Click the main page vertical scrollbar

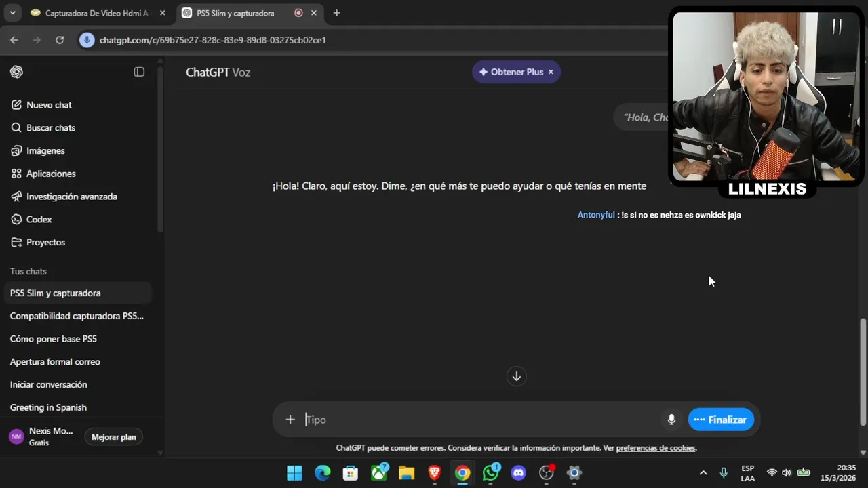[863, 371]
